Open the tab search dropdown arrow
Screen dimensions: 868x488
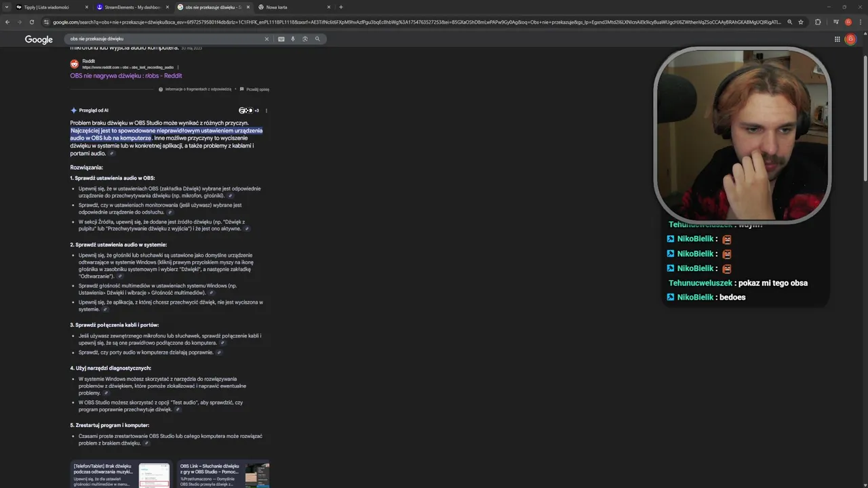tap(7, 7)
